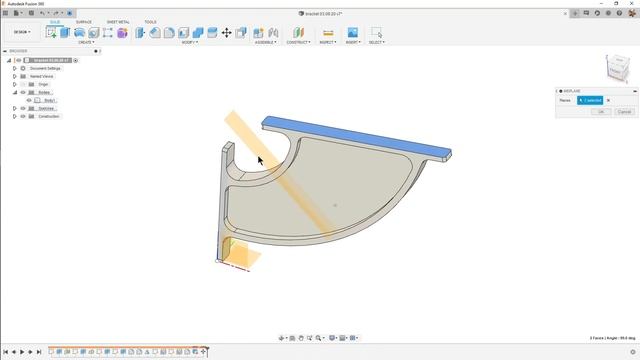Open the Modify menu dropdown
The width and height of the screenshot is (640, 360).
point(190,42)
